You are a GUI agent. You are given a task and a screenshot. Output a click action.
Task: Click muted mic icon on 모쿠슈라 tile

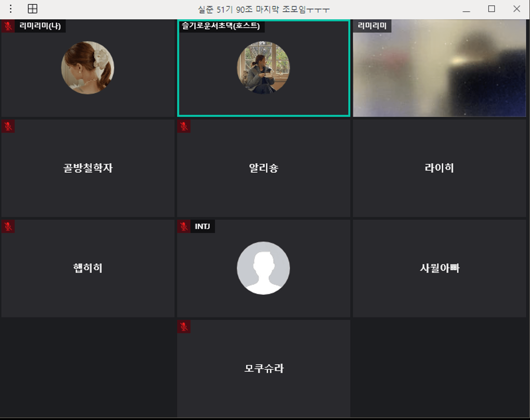coord(184,327)
